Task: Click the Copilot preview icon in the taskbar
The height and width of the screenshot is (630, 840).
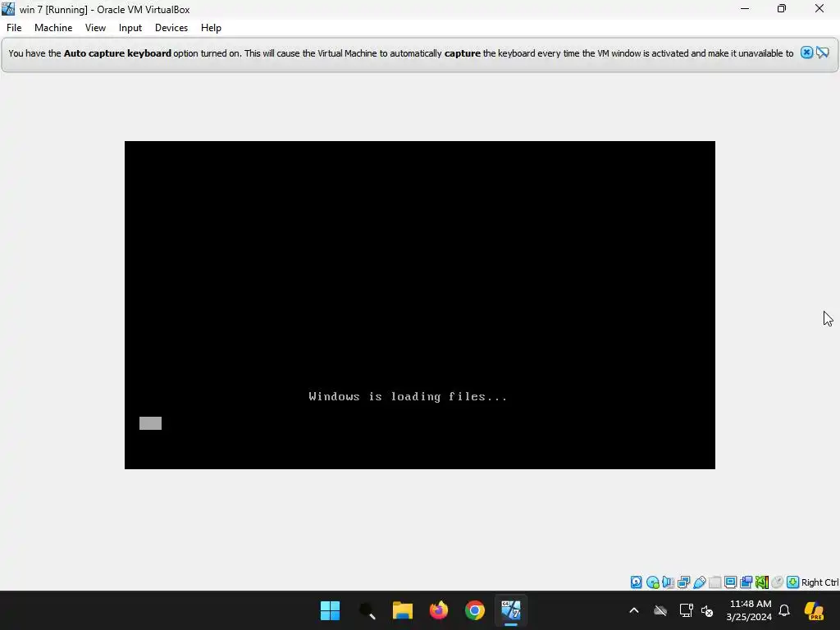Action: coord(815,610)
